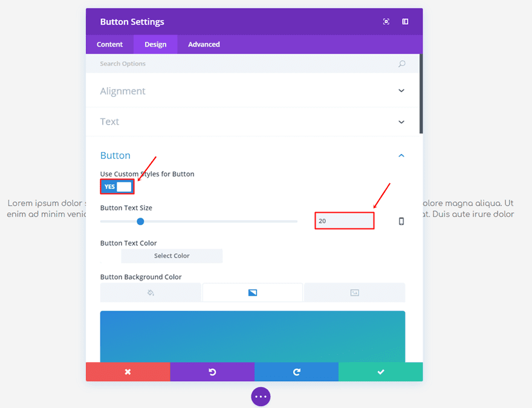Click the Button Text Size slider handle
Image resolution: width=532 pixels, height=408 pixels.
coord(140,221)
